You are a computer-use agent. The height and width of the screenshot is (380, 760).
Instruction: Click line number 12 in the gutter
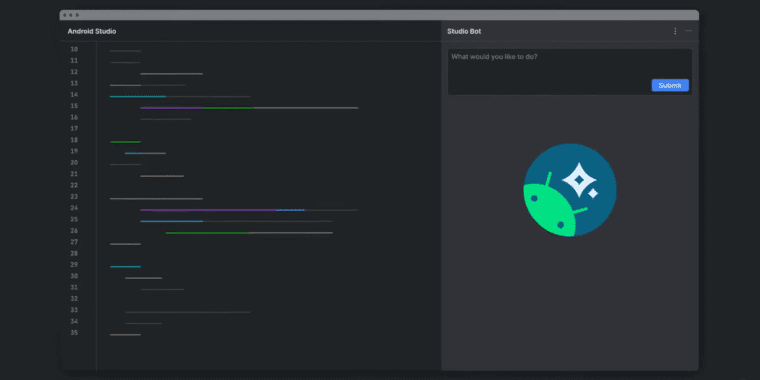point(74,72)
